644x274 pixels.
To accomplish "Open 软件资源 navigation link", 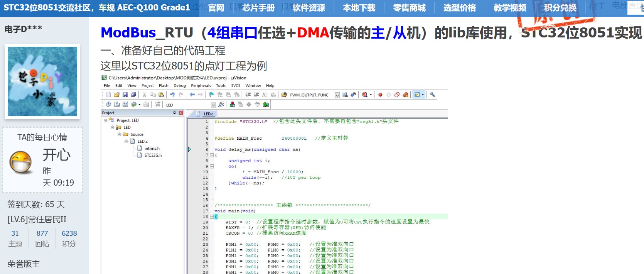I will coord(309,8).
